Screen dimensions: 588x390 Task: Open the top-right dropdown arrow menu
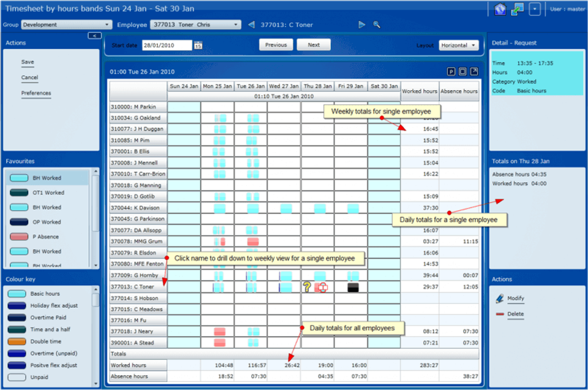tap(535, 9)
